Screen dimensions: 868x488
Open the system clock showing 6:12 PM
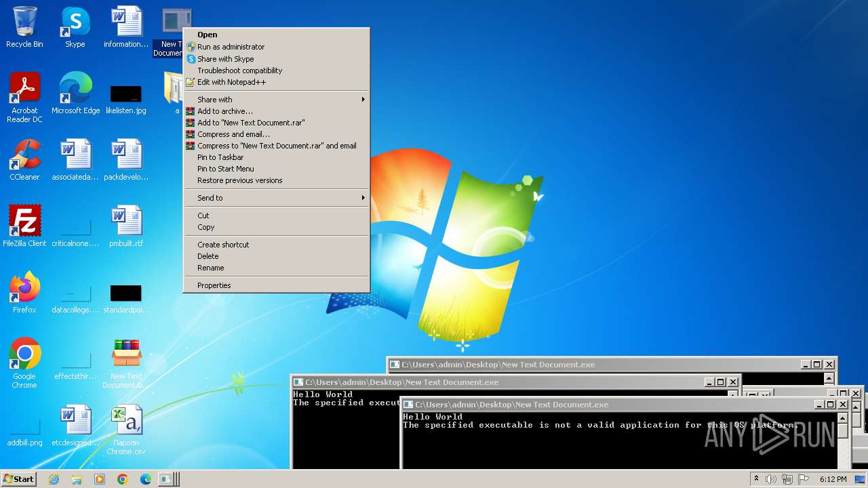click(833, 479)
